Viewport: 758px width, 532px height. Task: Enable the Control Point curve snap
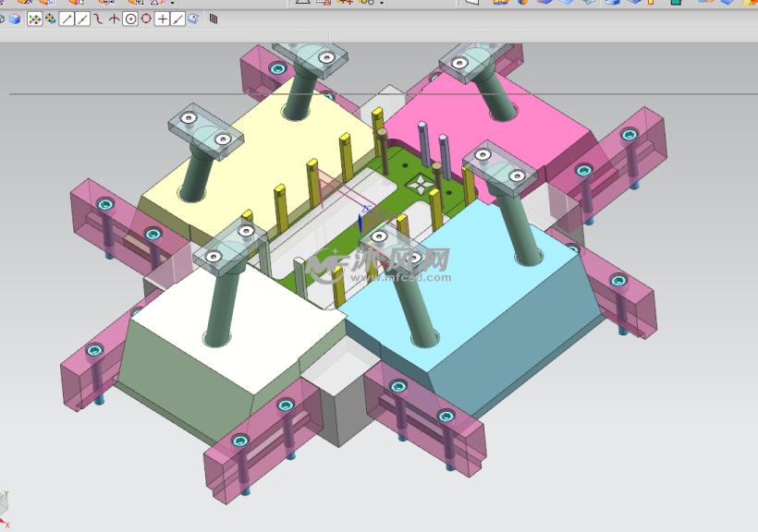click(98, 18)
